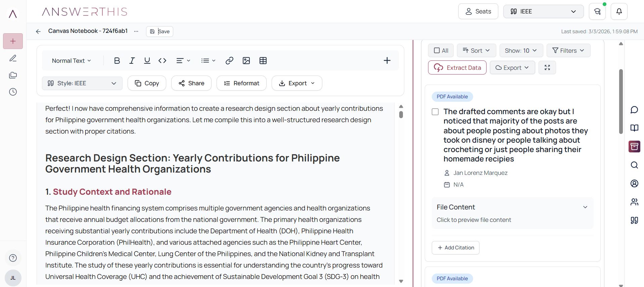Open the sources panel Export menu
Image resolution: width=644 pixels, height=287 pixels.
tap(512, 67)
